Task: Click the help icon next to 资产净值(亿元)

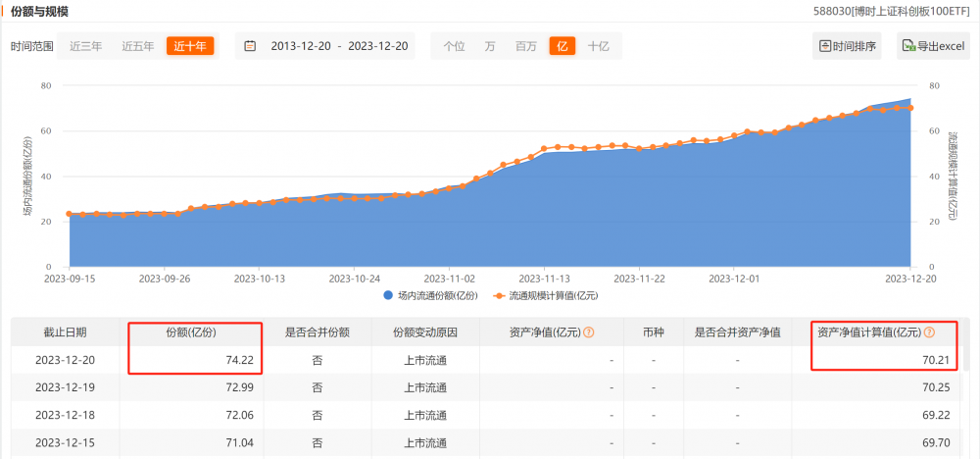Action: coord(589,332)
